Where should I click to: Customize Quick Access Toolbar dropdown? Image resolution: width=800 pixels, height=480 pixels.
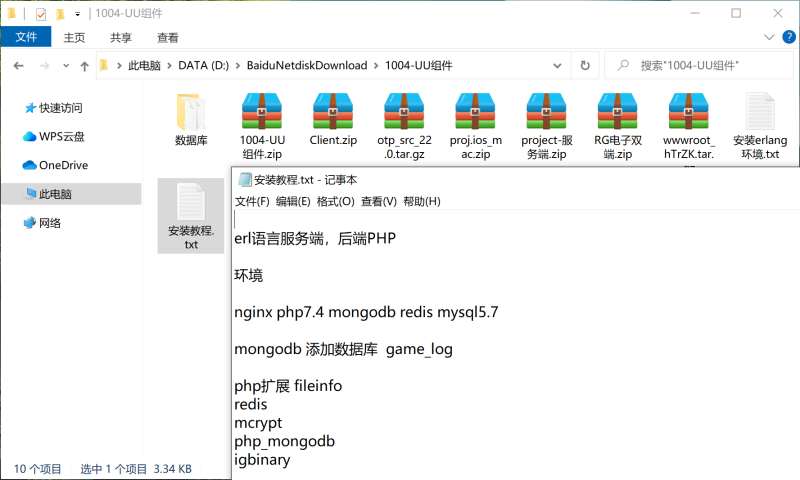pyautogui.click(x=78, y=14)
